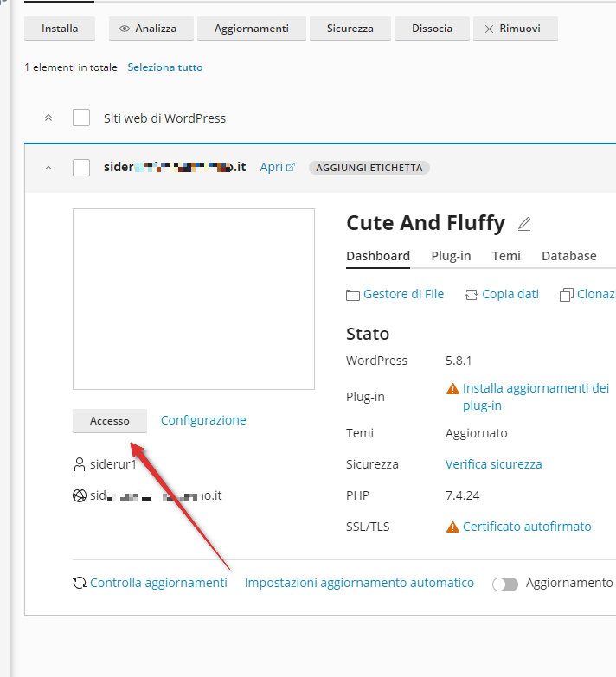This screenshot has width=616, height=677.
Task: Switch to the Temi tab
Action: coord(506,256)
